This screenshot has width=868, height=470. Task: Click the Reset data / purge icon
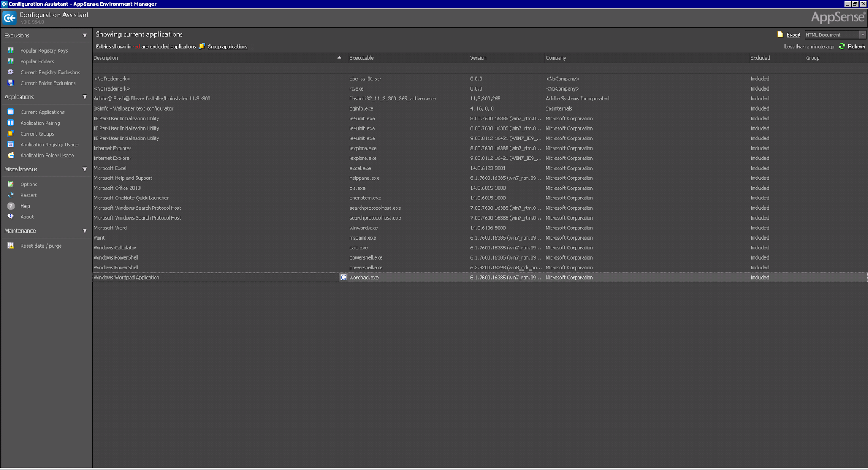coord(10,246)
